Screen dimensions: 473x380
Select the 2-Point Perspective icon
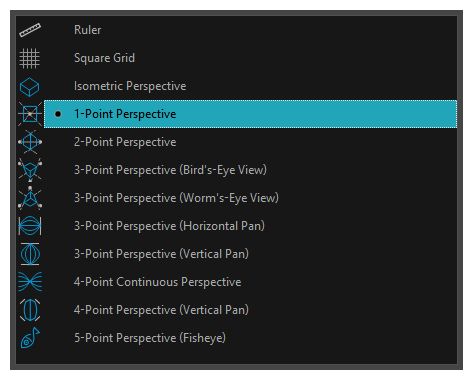(30, 142)
